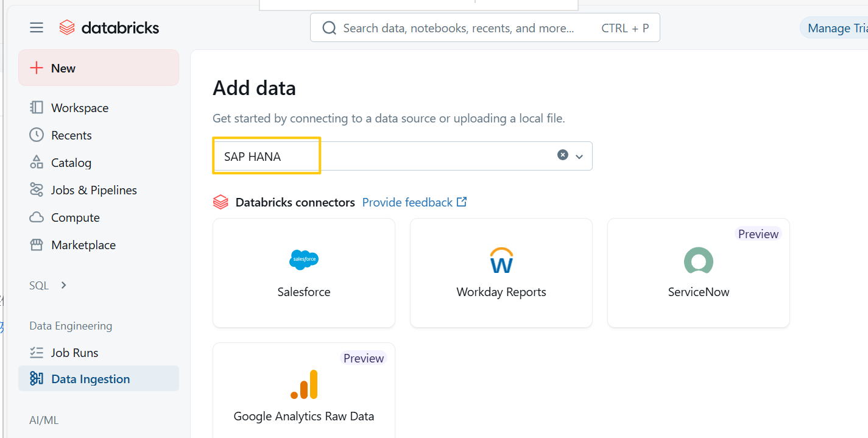Screen dimensions: 868x438
Task: Focus the global search field
Action: click(485, 28)
